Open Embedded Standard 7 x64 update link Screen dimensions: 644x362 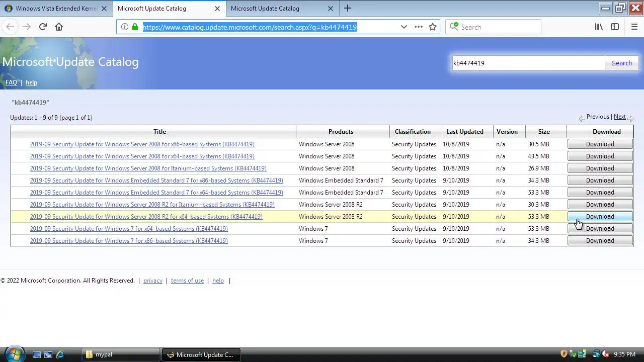(156, 193)
